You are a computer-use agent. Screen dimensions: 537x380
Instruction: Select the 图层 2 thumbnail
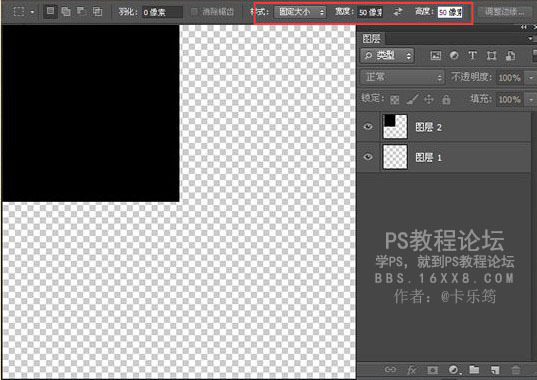395,127
